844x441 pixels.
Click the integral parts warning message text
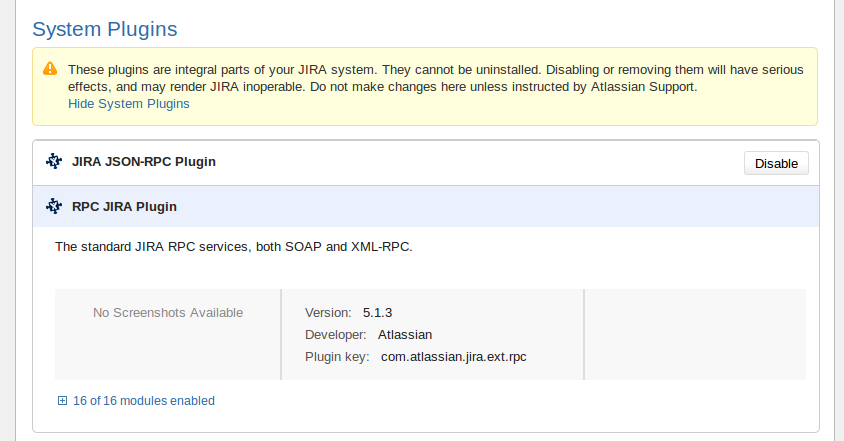[435, 78]
